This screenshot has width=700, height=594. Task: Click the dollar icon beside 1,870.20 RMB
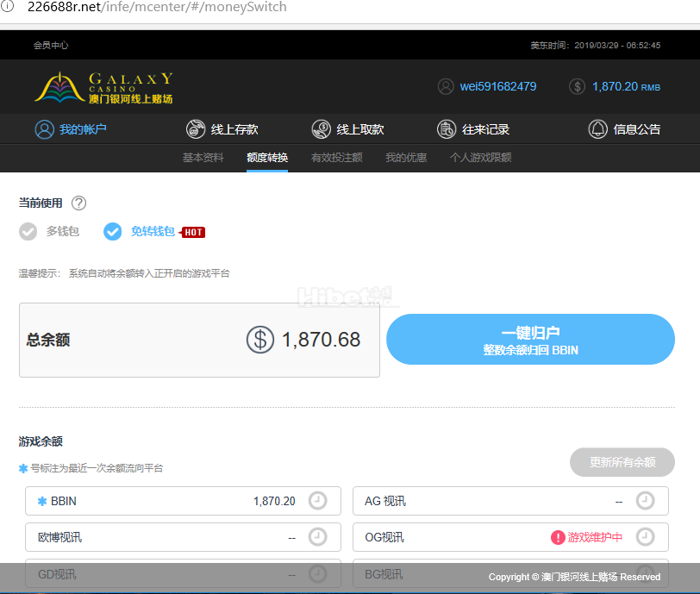[578, 86]
